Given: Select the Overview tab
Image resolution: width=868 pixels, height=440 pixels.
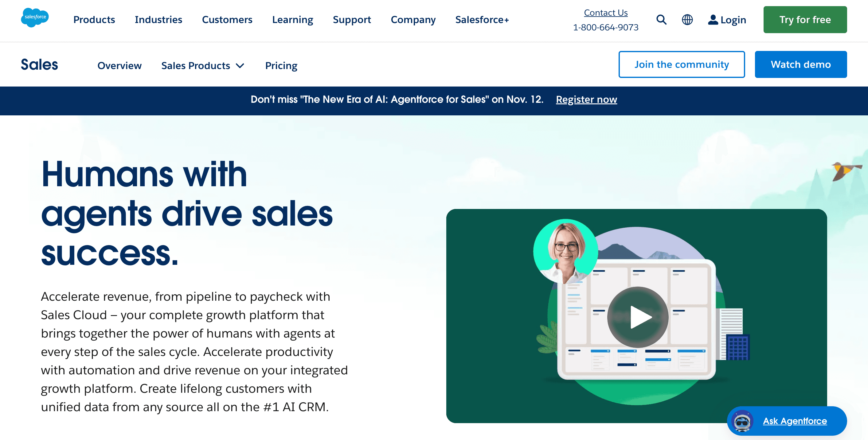Looking at the screenshot, I should point(119,65).
